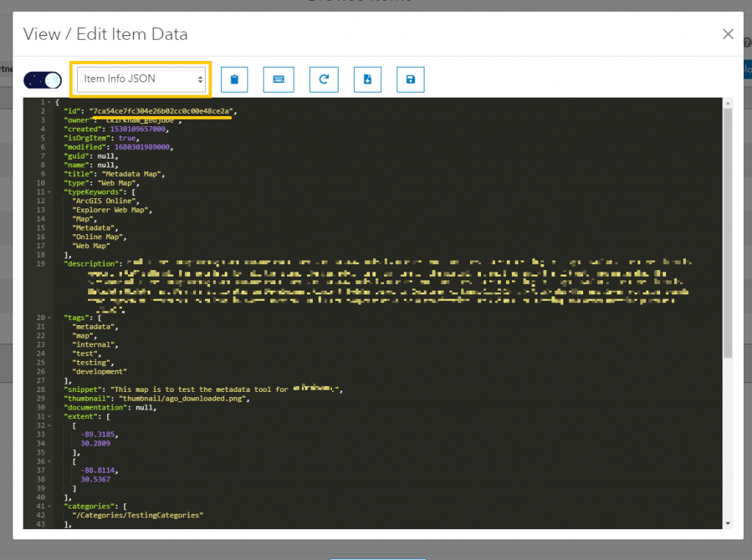Click the download file icon button
The image size is (752, 560).
pyautogui.click(x=367, y=79)
